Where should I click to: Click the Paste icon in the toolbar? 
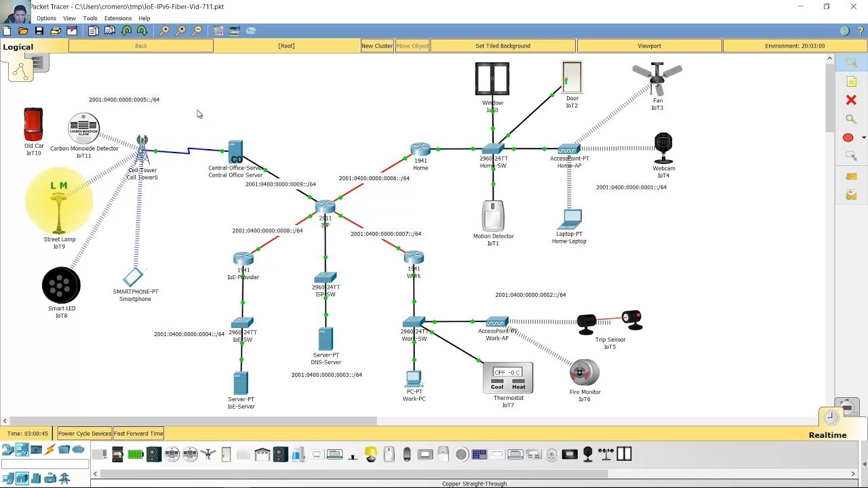pyautogui.click(x=110, y=30)
